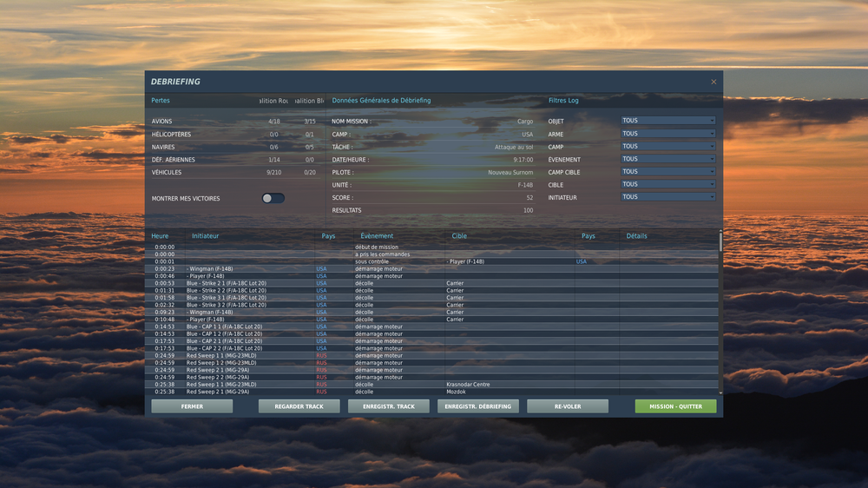Select the 0:24:59 Red Sweep 1 1 row
Image resolution: width=868 pixels, height=488 pixels.
(x=431, y=356)
